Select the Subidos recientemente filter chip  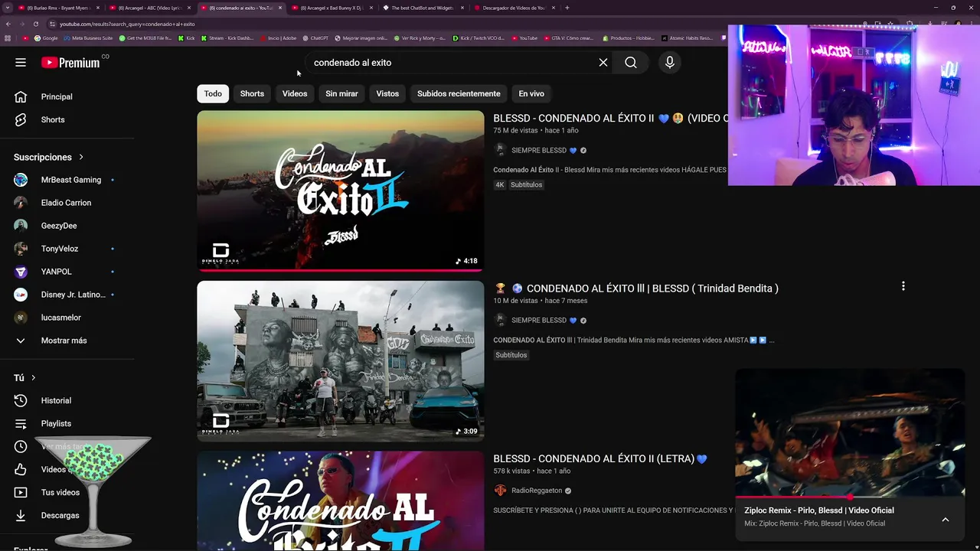click(459, 93)
